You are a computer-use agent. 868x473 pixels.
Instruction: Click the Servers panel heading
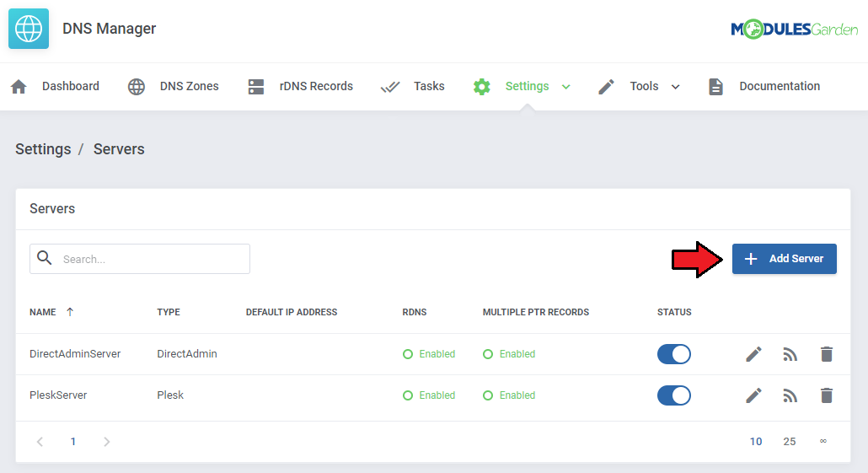pyautogui.click(x=52, y=209)
